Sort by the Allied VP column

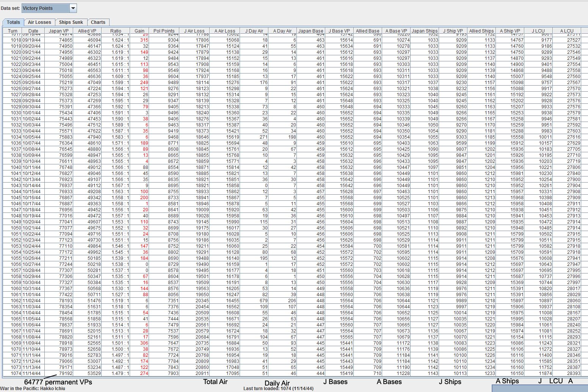87,31
